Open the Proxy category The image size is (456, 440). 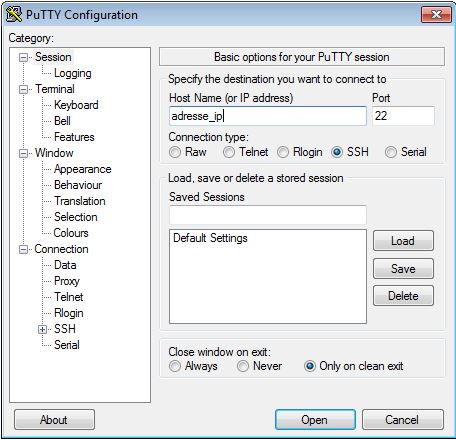[67, 281]
